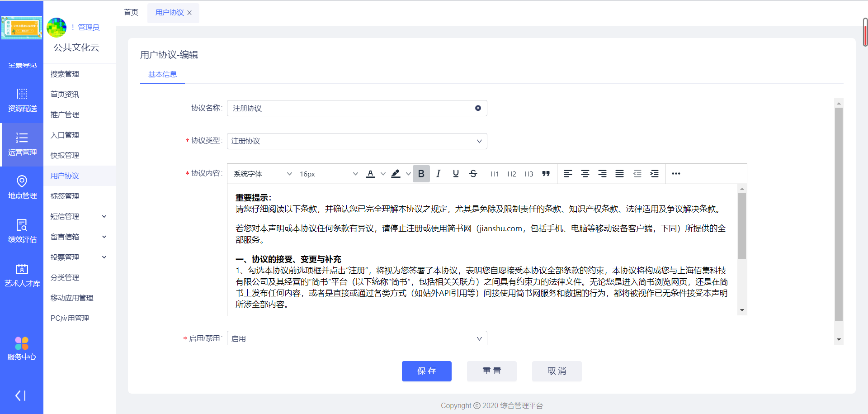This screenshot has height=414, width=868.
Task: Toggle underline text formatting
Action: [x=456, y=174]
